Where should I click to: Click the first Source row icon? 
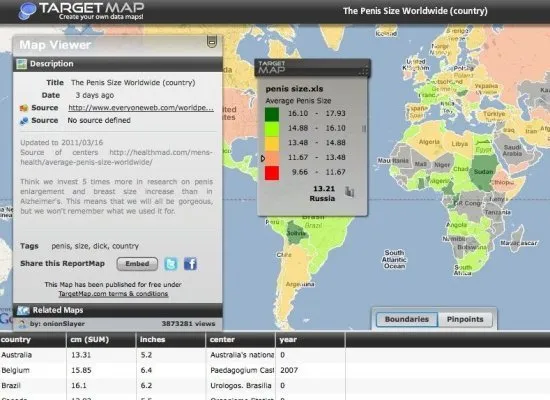pyautogui.click(x=24, y=108)
